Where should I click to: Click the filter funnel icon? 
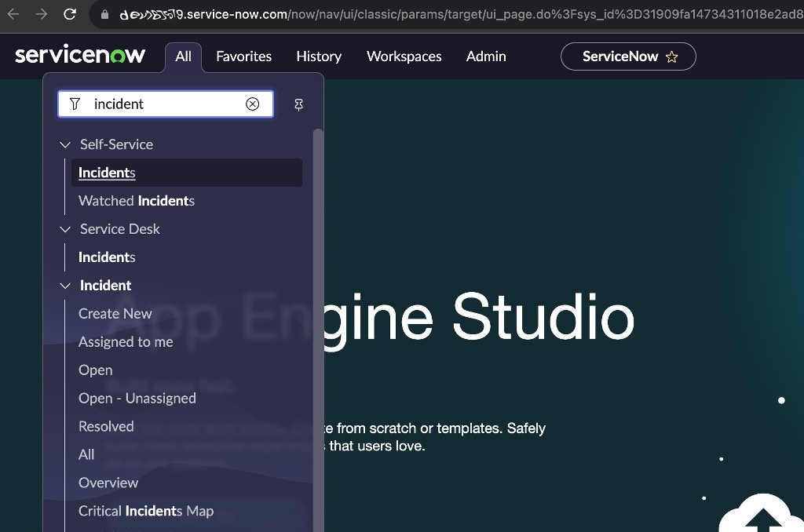click(75, 104)
